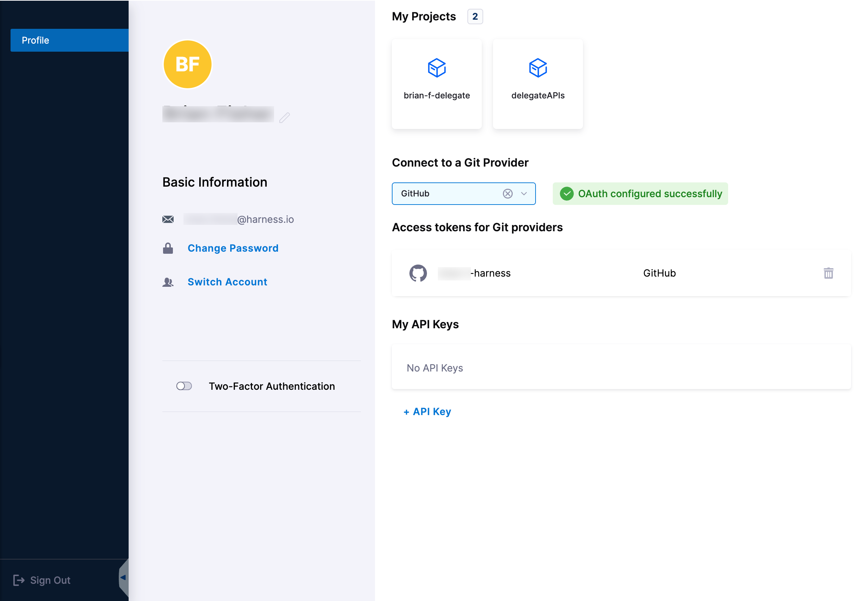Click the Sign Out arrow icon

[19, 580]
